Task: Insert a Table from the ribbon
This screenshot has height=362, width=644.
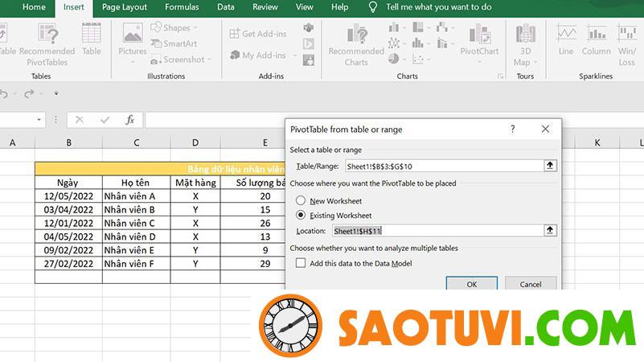Action: pos(91,39)
